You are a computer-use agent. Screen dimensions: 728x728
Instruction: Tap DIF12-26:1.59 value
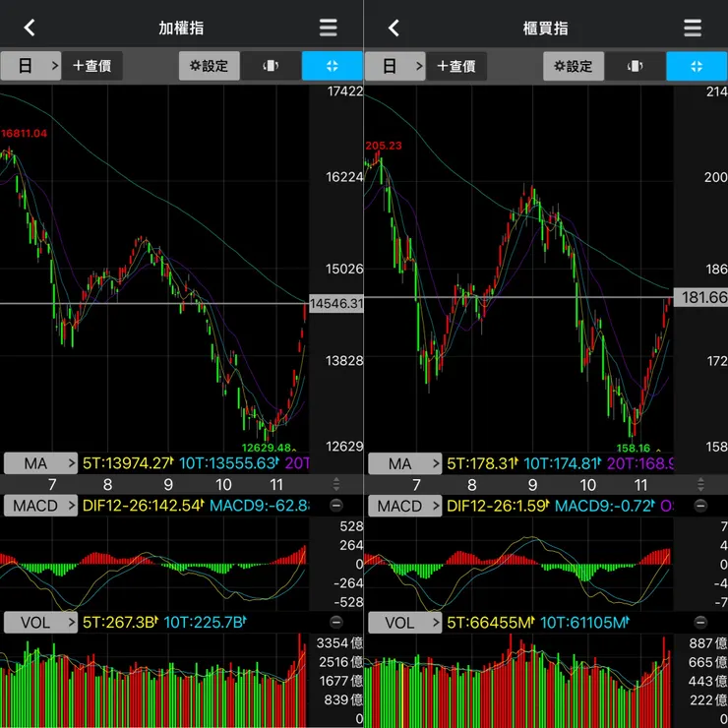pyautogui.click(x=498, y=506)
